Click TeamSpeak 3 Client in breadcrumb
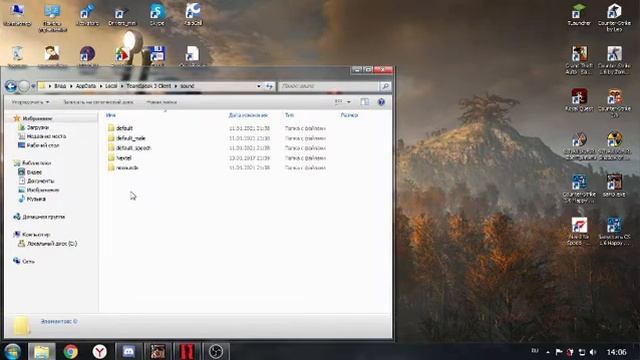 point(149,86)
